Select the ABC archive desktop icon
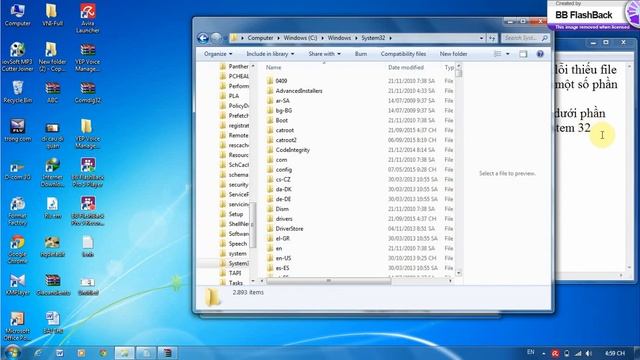 click(53, 92)
